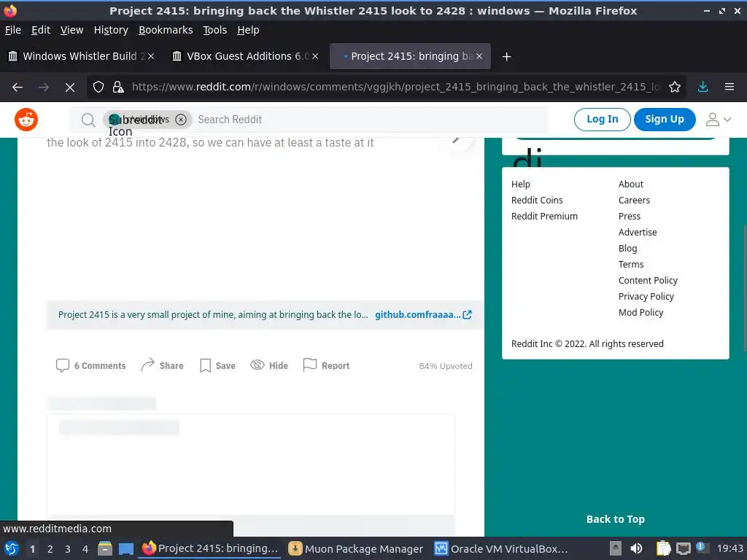The height and width of the screenshot is (560, 747).
Task: Open the taskbar application launcher menu
Action: 12,549
